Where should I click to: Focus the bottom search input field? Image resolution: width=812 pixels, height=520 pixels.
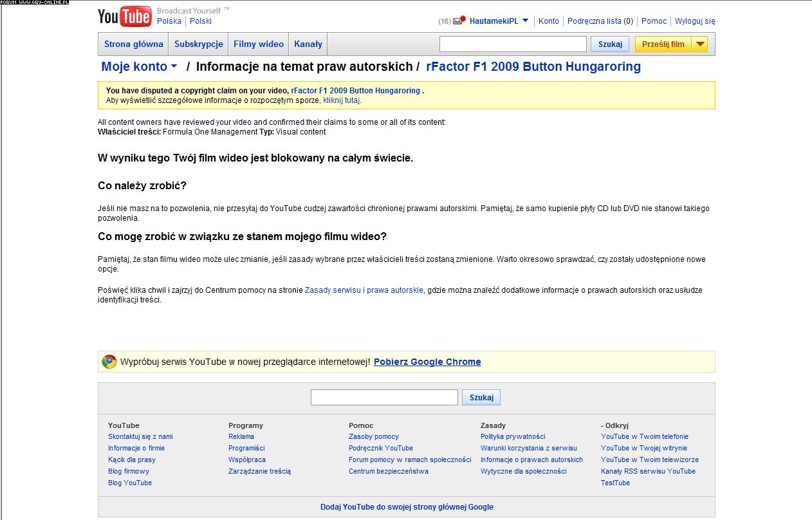(384, 397)
